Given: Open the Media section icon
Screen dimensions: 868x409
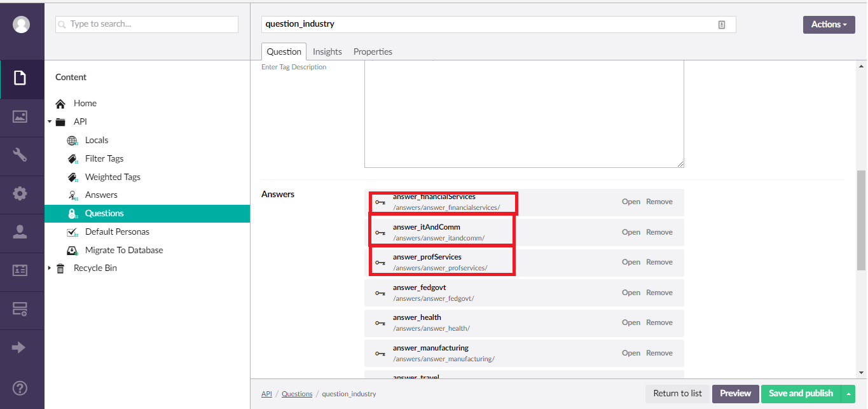Looking at the screenshot, I should point(20,116).
